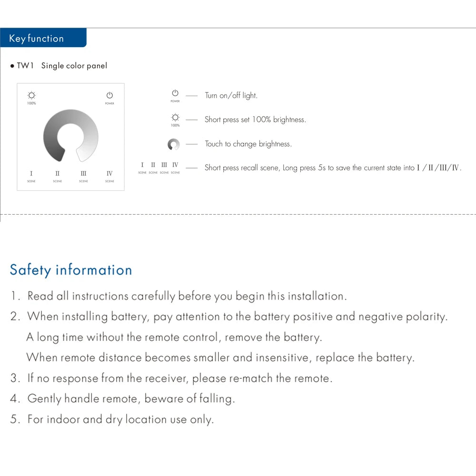Click scene I icon in the legend row

[142, 168]
